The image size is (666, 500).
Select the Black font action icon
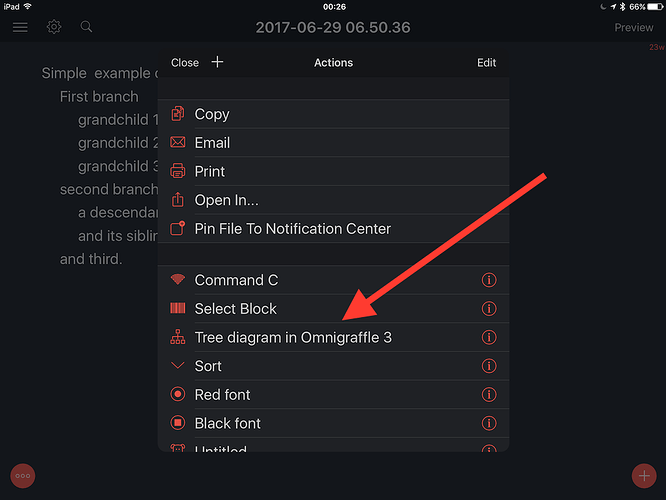coord(178,423)
